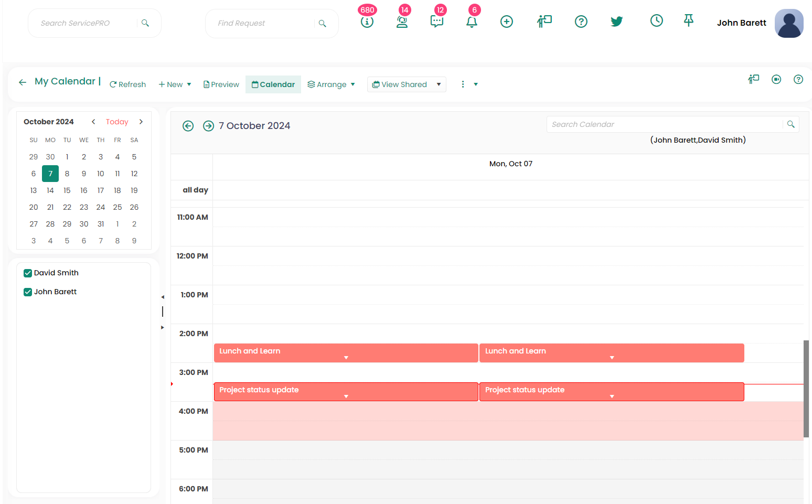The image size is (812, 504).
Task: Open the chat messages icon
Action: (x=436, y=22)
